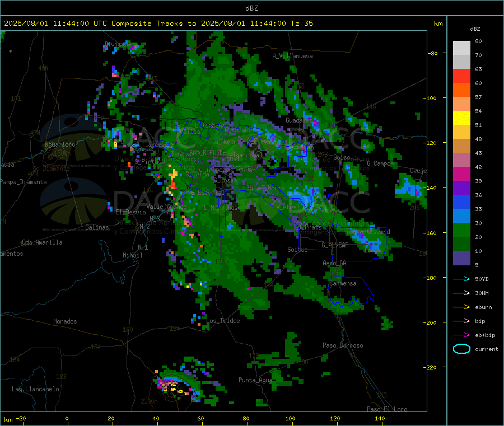Click the '140' tick on bottom axis
Screen dimensions: 504x426
click(380, 418)
